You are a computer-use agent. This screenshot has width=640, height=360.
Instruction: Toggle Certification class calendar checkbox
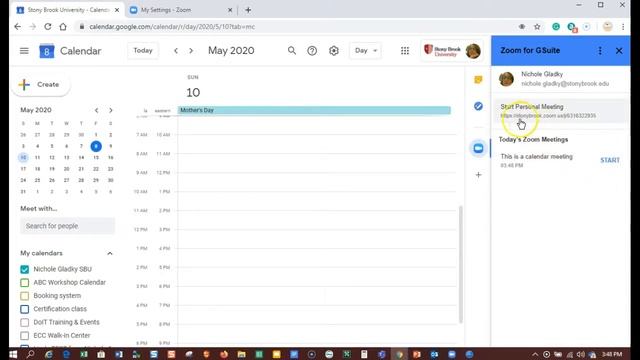click(24, 309)
